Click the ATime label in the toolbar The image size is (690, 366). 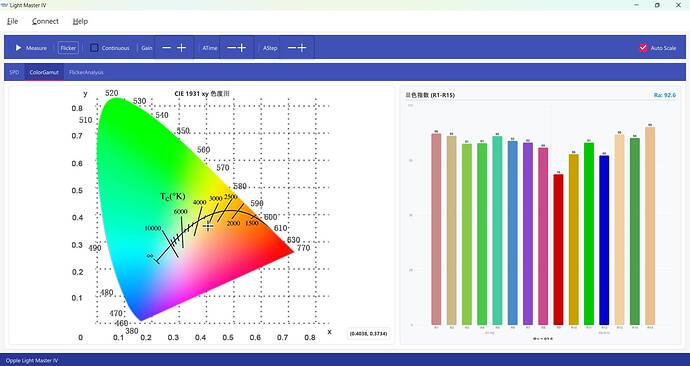tap(210, 48)
